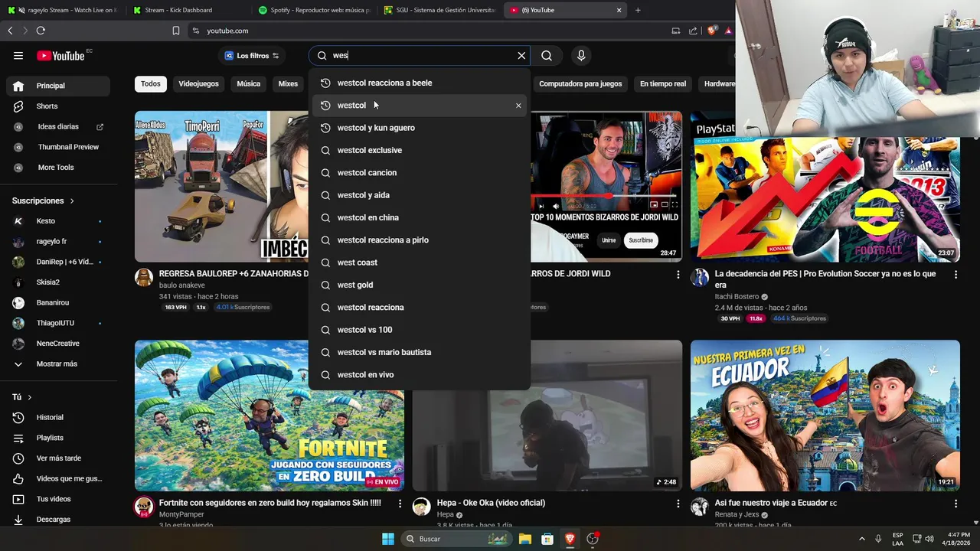Open options menu for the PES video
This screenshot has width=980, height=551.
955,274
